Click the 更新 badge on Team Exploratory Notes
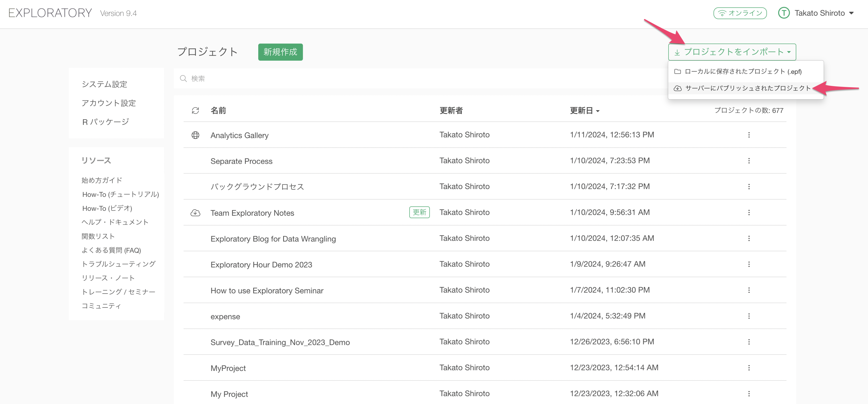 point(419,212)
